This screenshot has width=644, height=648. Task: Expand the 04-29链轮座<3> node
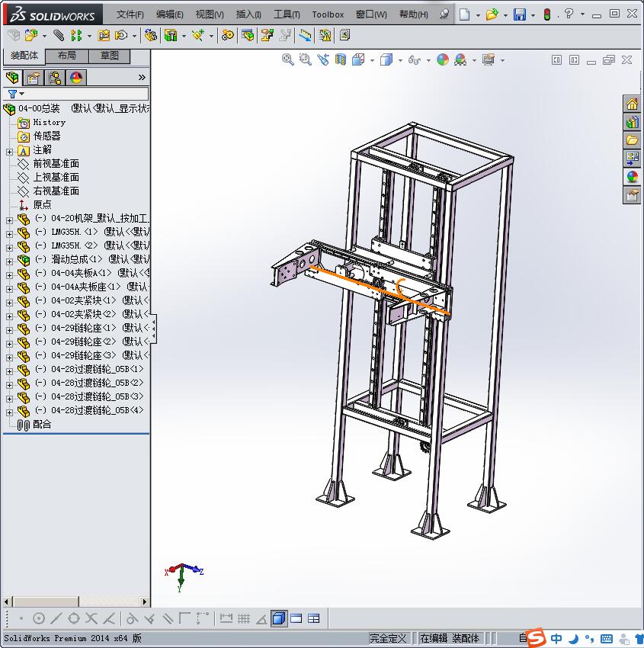pyautogui.click(x=9, y=357)
